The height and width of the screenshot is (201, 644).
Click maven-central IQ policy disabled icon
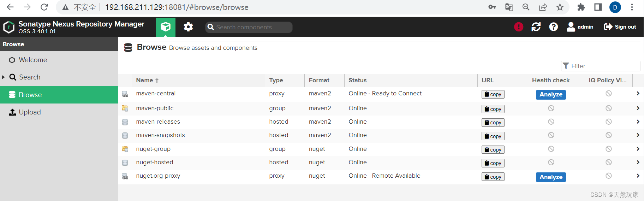(608, 93)
